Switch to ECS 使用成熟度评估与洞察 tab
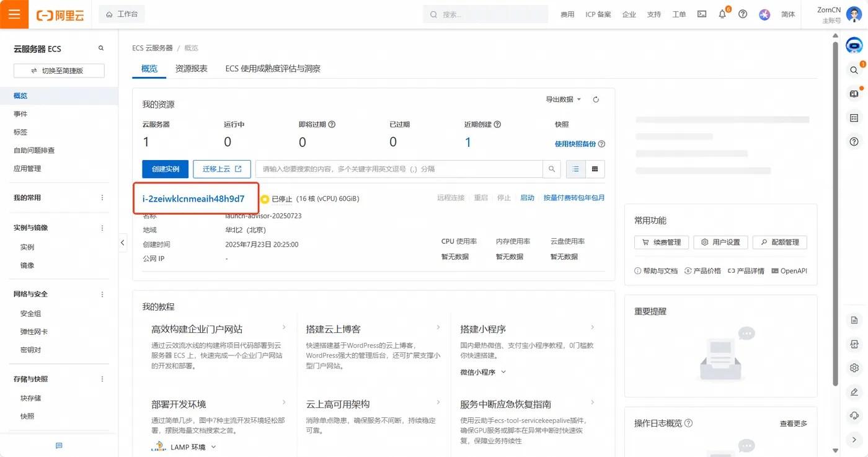The height and width of the screenshot is (457, 868). (x=273, y=69)
